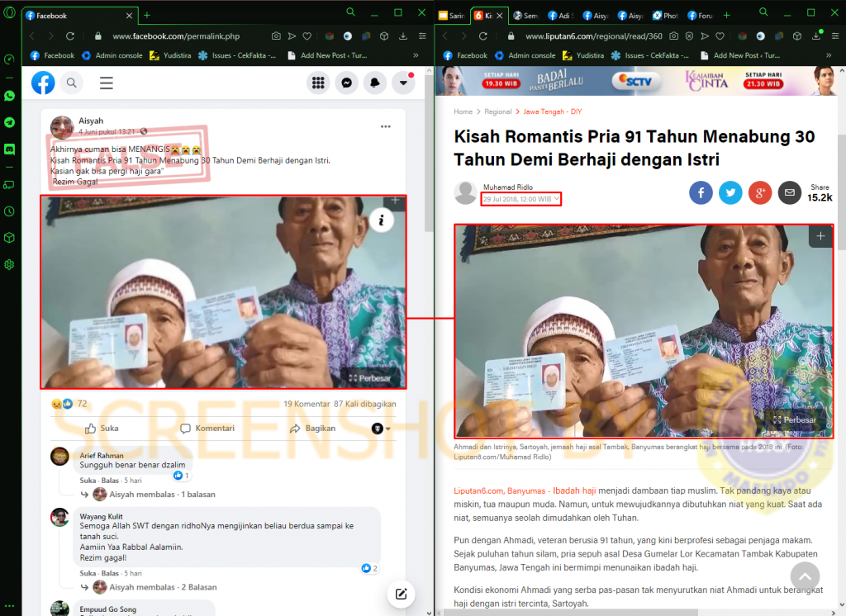
Task: Show more bookmarks in Liputan6 window
Action: [x=829, y=55]
